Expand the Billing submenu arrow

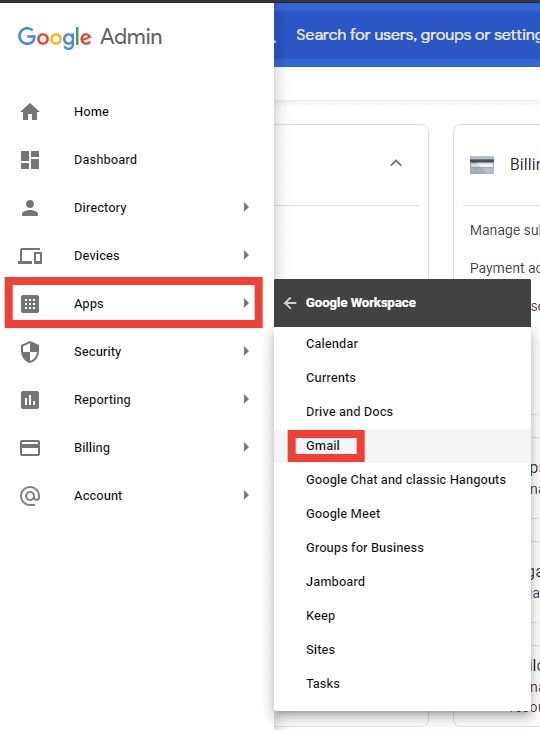[246, 447]
